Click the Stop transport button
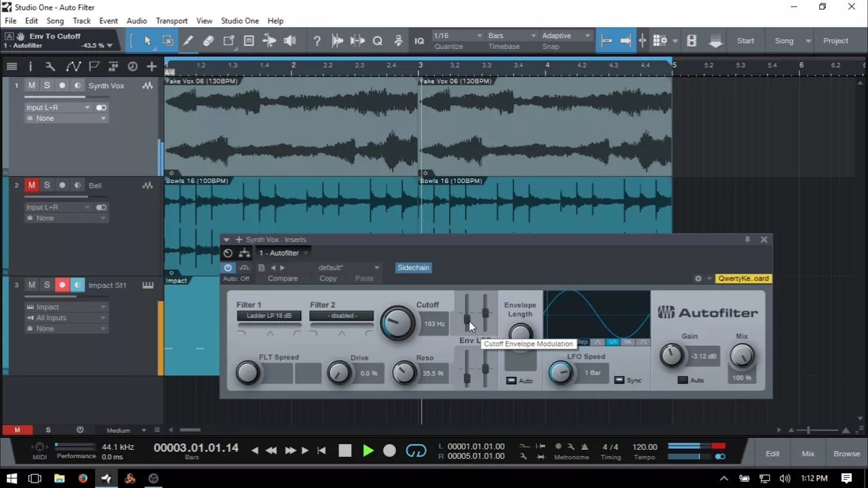This screenshot has height=488, width=868. [345, 451]
